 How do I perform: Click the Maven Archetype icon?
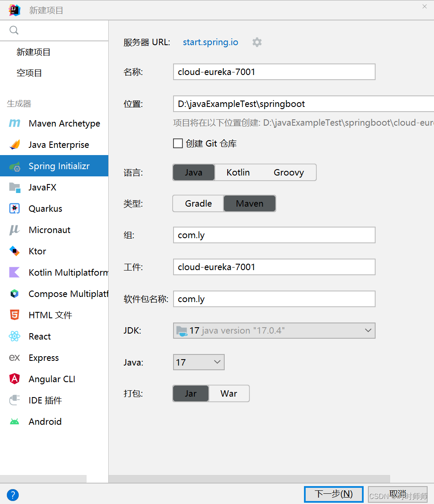(14, 123)
